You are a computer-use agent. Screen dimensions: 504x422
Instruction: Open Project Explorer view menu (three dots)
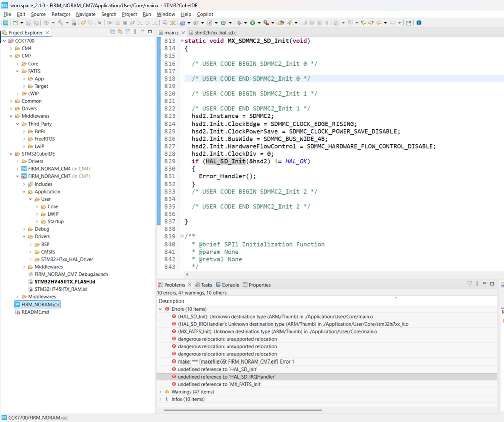pos(135,32)
